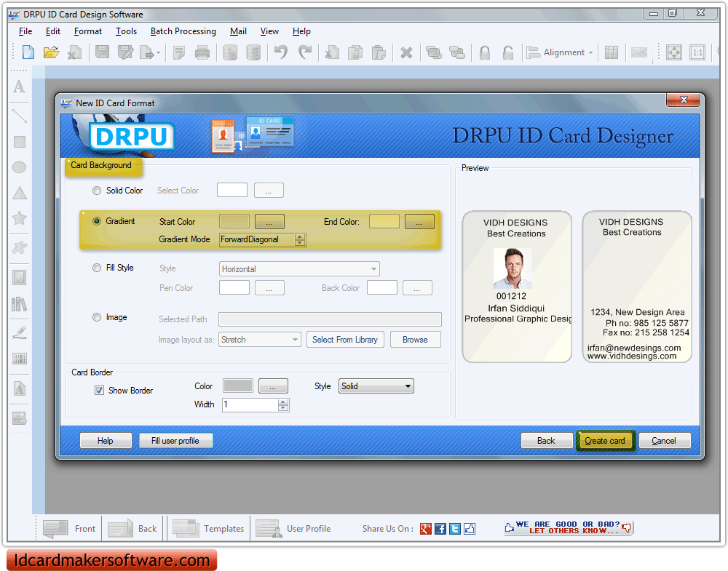
Task: Click the Google Plus share icon
Action: (x=426, y=528)
